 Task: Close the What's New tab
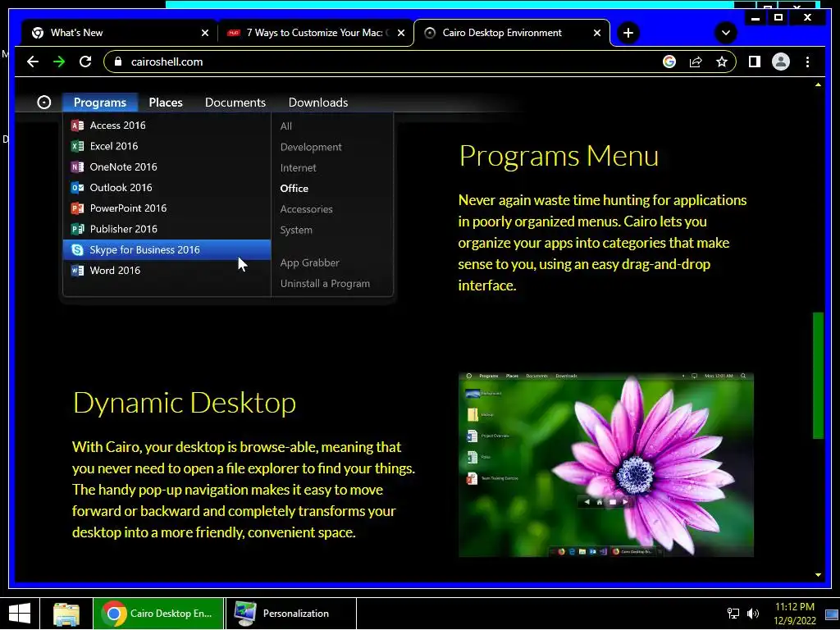[204, 33]
